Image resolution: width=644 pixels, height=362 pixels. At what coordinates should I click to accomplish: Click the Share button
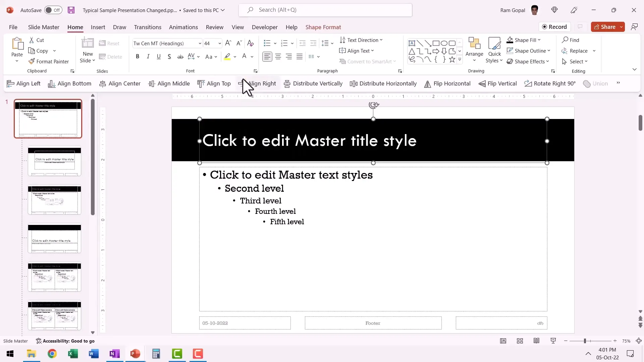tap(604, 27)
